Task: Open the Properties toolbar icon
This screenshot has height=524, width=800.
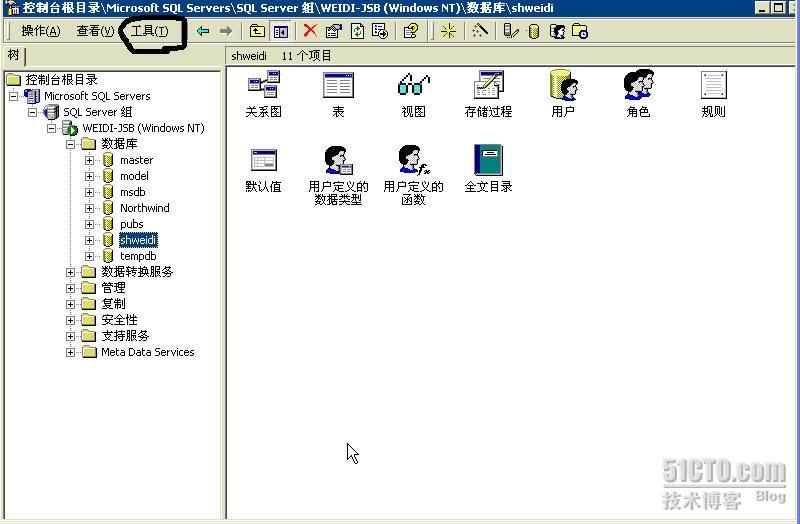Action: (333, 31)
